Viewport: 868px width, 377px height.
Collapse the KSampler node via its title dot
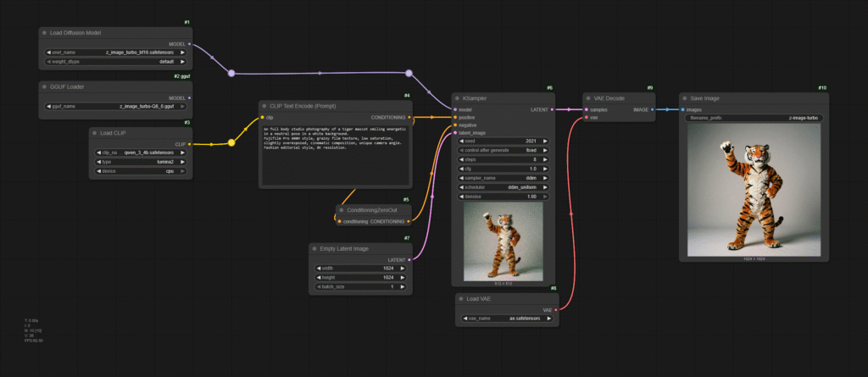pos(455,98)
